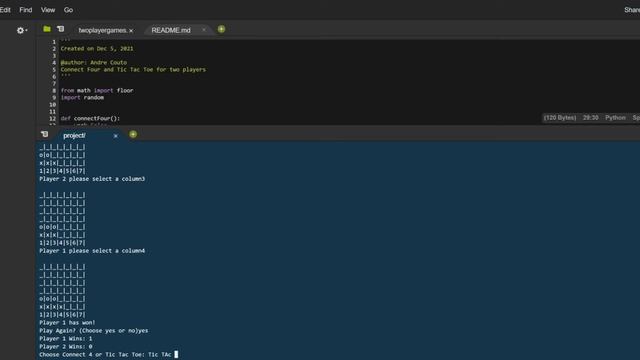Click the 'Player 2 Wins: 0' terminal line
Image resolution: width=640 pixels, height=360 pixels.
(66, 347)
